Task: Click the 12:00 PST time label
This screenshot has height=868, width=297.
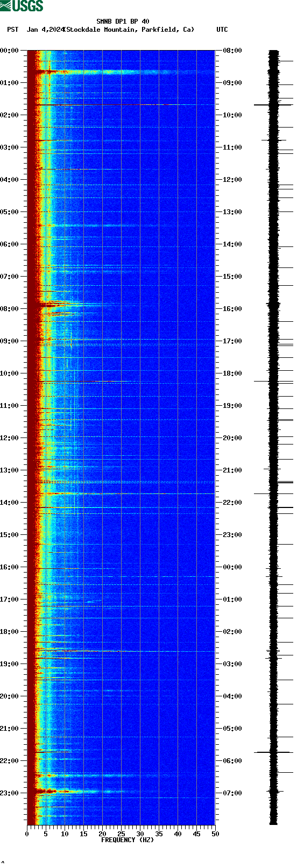Action: point(9,438)
